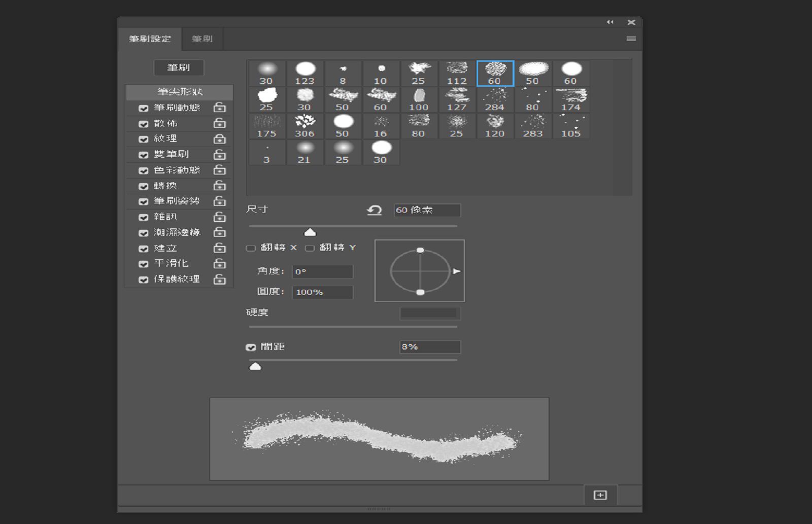The width and height of the screenshot is (812, 524).
Task: Select the brush tip labeled 105
Action: [571, 126]
